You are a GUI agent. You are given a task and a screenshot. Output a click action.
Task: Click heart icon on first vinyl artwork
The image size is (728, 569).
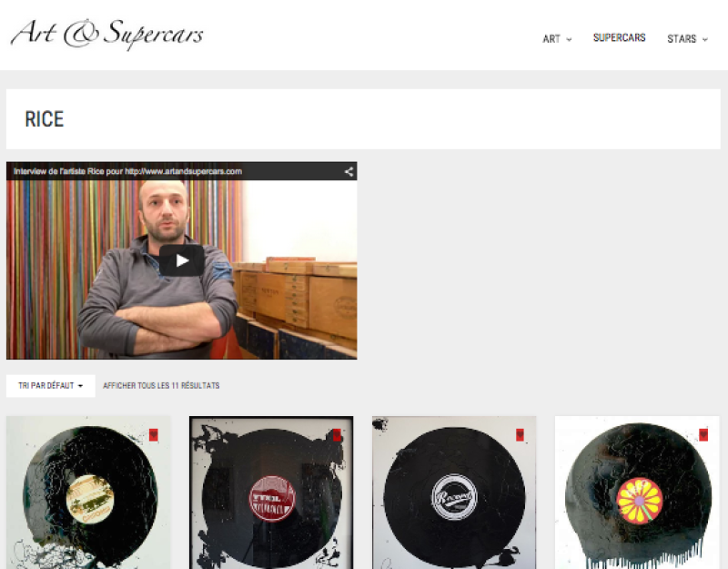click(x=154, y=435)
